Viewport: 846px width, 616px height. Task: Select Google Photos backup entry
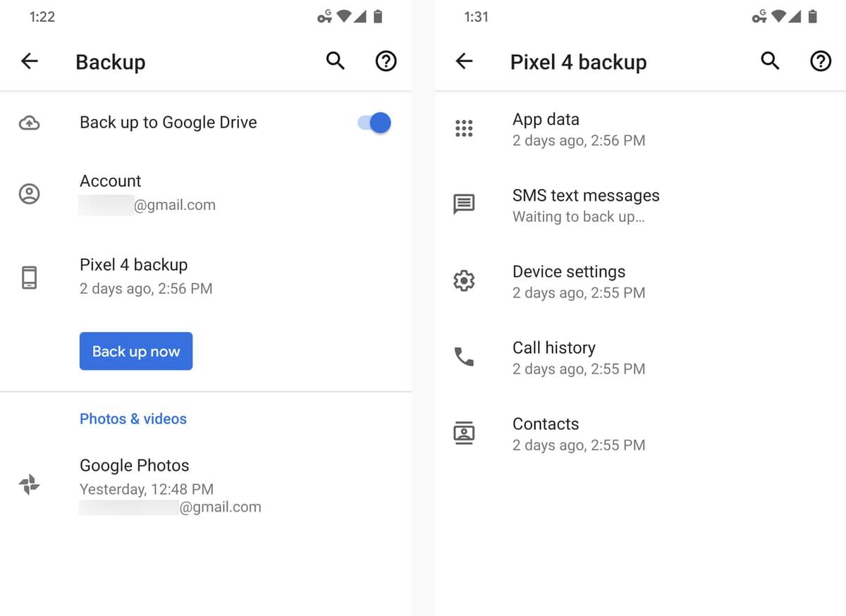click(169, 485)
